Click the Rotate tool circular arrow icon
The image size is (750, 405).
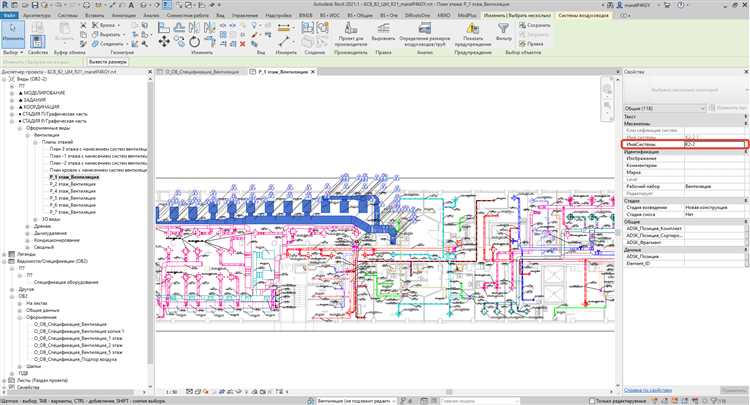(194, 42)
